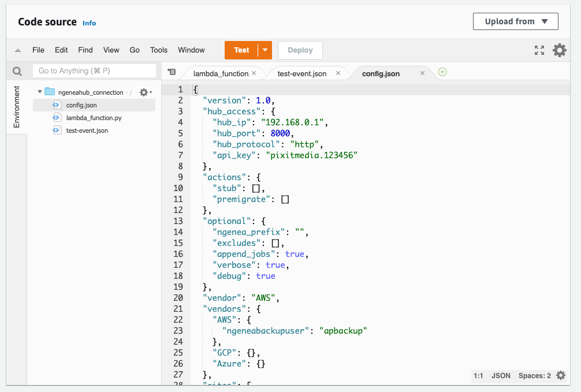
Task: Click the gear next to ngeneahub_connection folder
Action: click(145, 91)
